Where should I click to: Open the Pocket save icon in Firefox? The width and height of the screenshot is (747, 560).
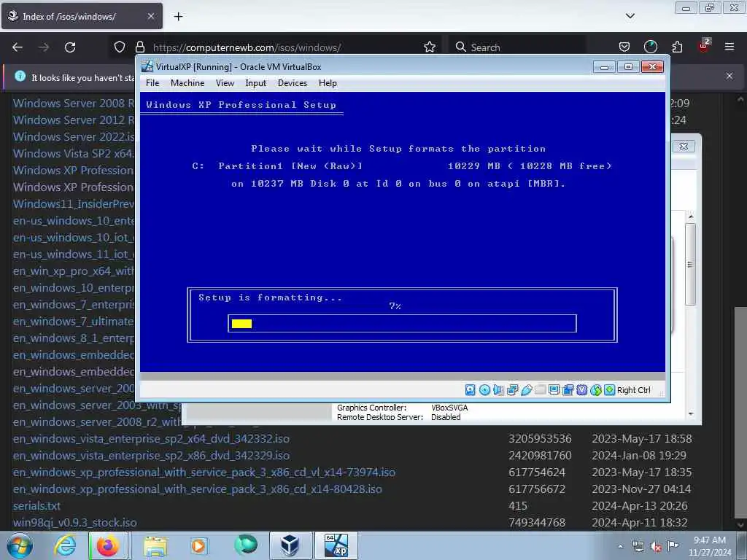click(x=624, y=47)
